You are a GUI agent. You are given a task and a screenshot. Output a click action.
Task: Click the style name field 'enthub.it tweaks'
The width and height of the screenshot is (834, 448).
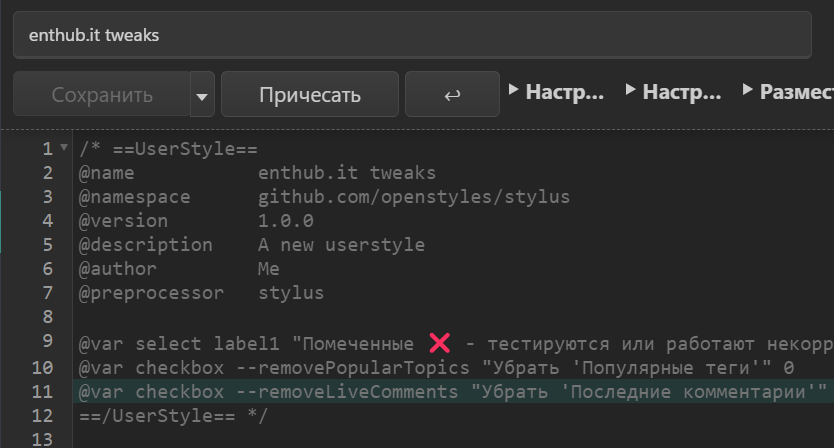point(412,35)
